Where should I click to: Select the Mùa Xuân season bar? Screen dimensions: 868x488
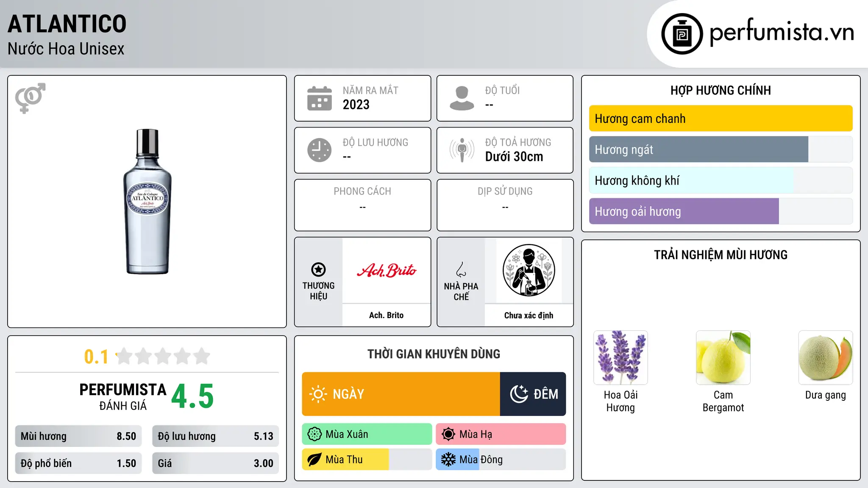(x=367, y=434)
